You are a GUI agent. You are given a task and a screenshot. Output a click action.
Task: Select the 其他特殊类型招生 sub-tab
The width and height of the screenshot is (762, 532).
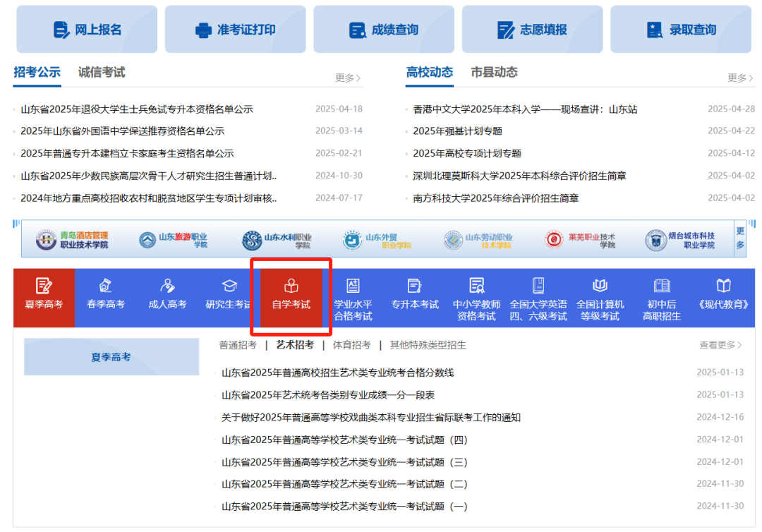click(428, 345)
